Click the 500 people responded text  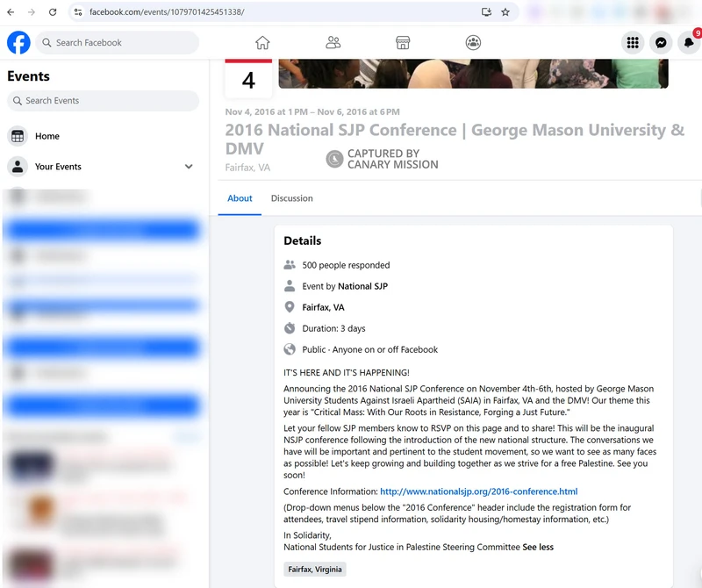[346, 265]
